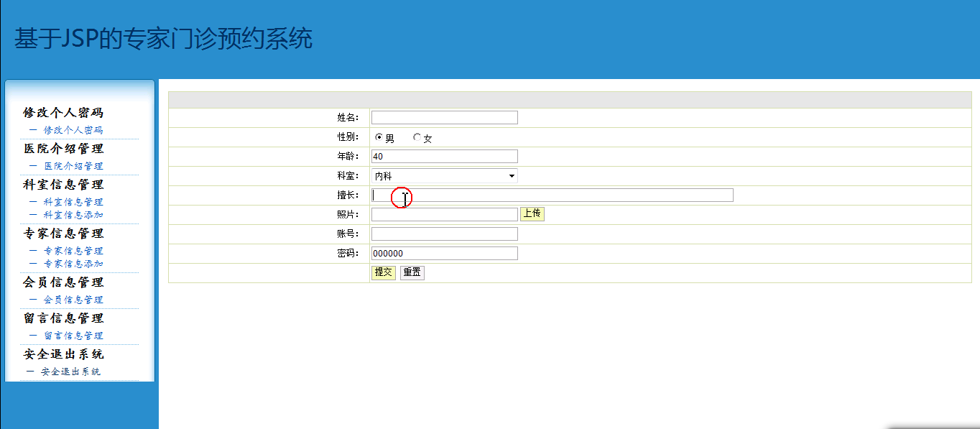980x429 pixels.
Task: Click the 照片 path input field
Action: click(444, 214)
